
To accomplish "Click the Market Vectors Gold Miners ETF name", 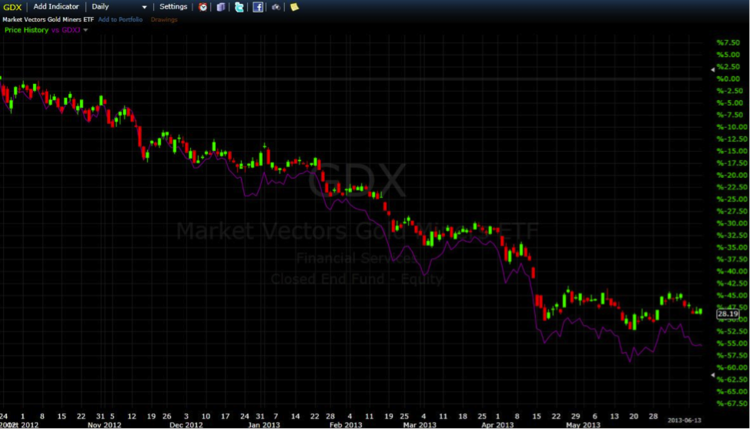I will pyautogui.click(x=47, y=19).
